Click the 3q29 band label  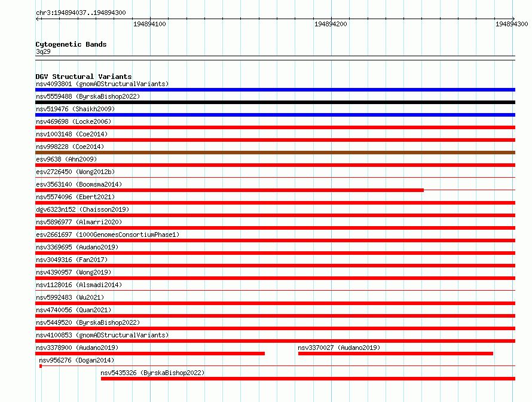coord(43,51)
